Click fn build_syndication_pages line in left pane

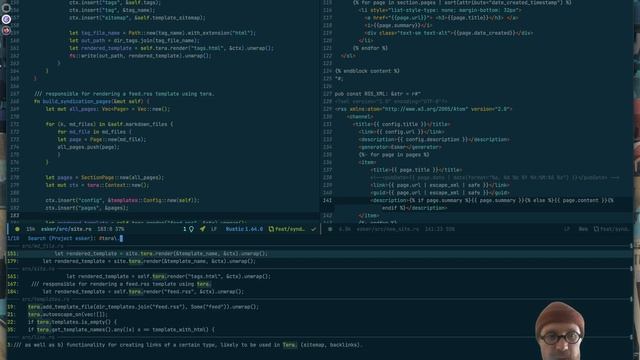[92, 101]
